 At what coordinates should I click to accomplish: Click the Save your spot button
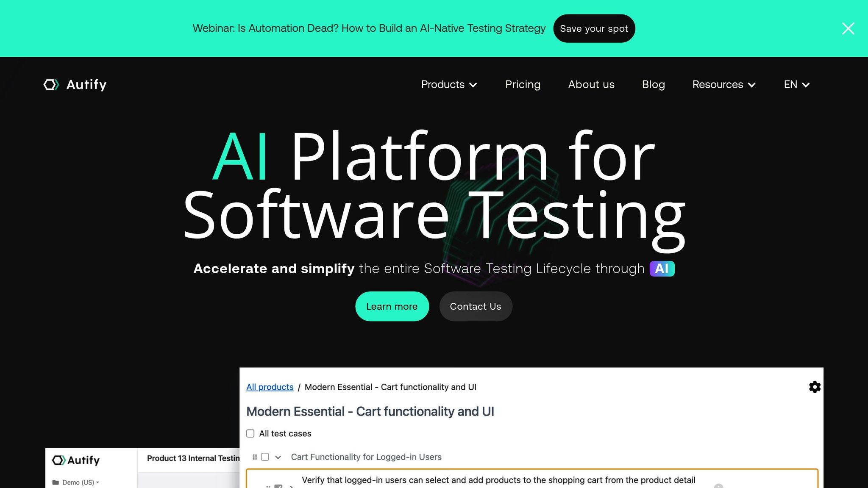coord(594,28)
